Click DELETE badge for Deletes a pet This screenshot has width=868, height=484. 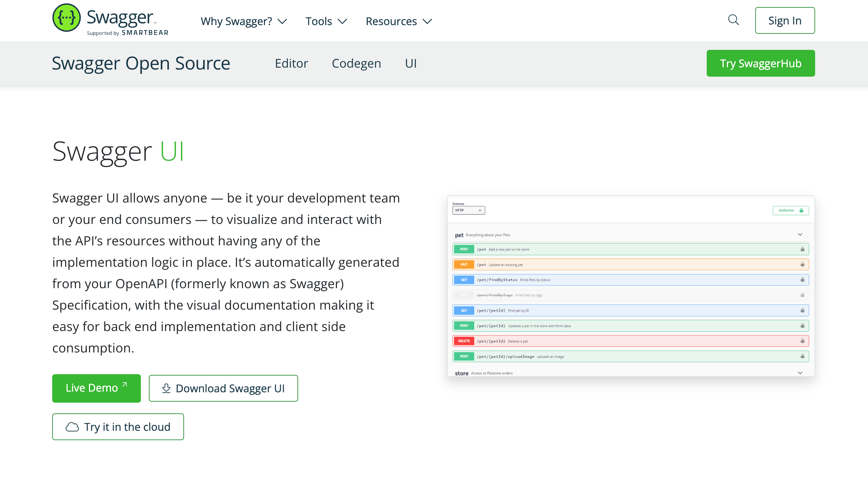[464, 341]
